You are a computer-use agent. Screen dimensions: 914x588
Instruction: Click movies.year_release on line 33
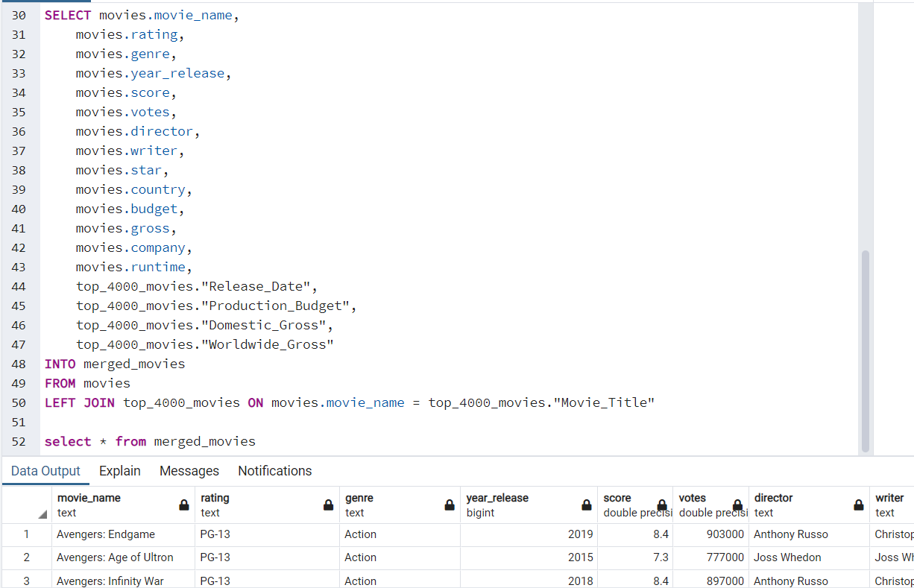coord(150,73)
